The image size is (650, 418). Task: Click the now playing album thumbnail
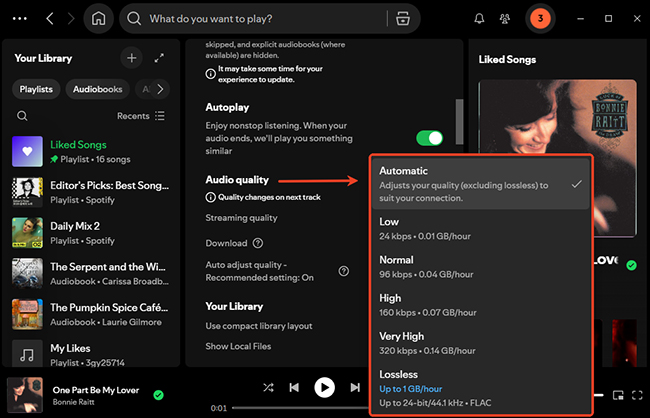pyautogui.click(x=25, y=394)
